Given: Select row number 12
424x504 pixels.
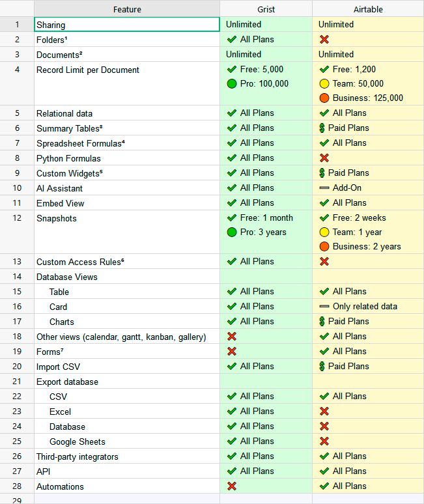Looking at the screenshot, I should 17,218.
